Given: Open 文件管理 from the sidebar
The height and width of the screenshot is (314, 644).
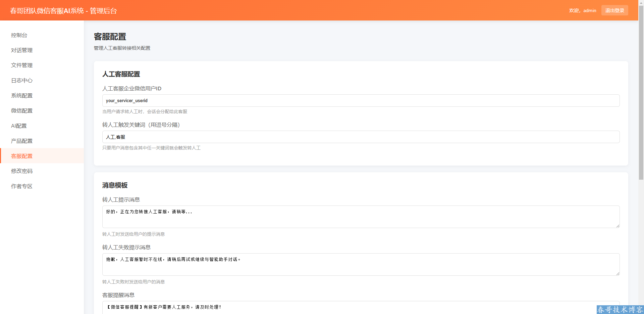Looking at the screenshot, I should (22, 65).
